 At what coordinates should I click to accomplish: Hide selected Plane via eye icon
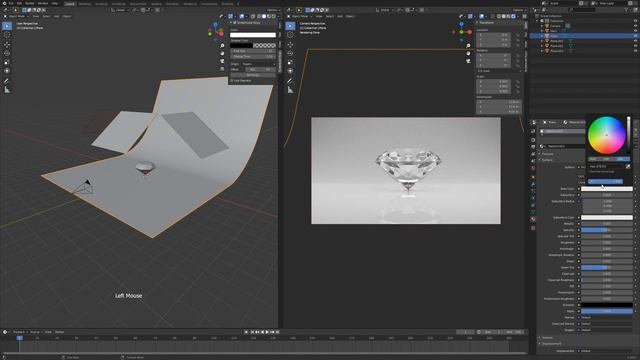[636, 36]
